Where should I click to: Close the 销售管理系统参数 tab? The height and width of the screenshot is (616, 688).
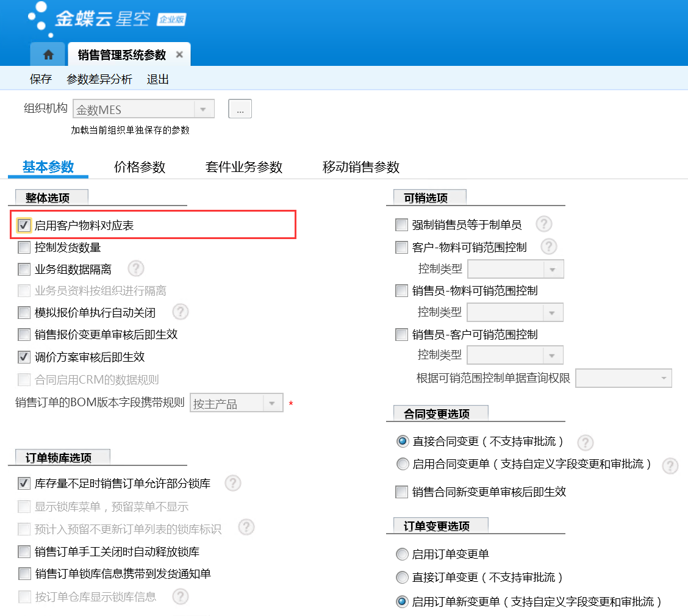[179, 55]
